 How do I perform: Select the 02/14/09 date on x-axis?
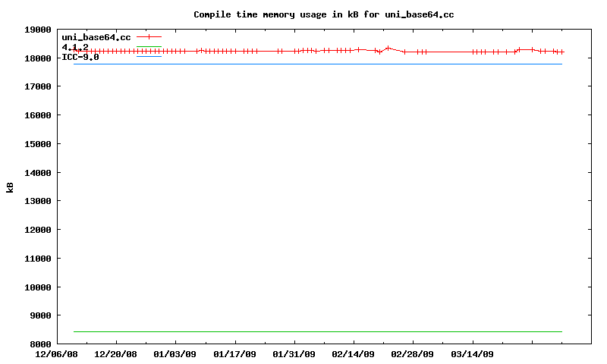click(x=353, y=354)
